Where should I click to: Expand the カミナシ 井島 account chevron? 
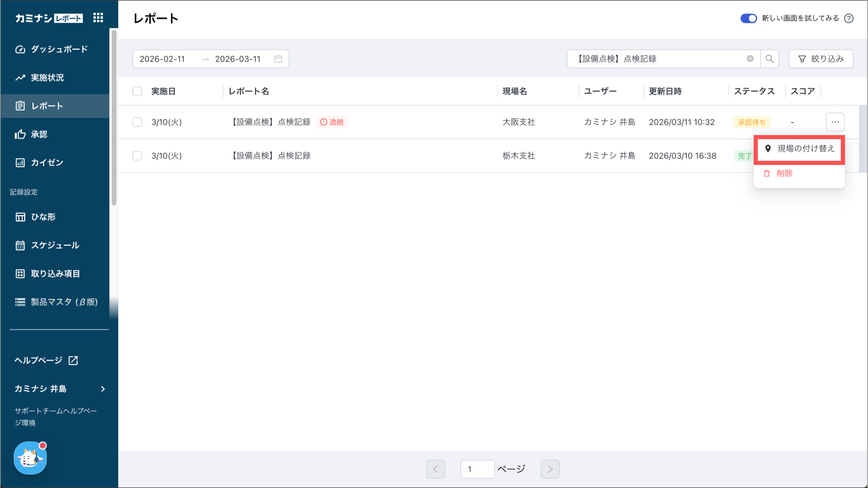pyautogui.click(x=103, y=389)
